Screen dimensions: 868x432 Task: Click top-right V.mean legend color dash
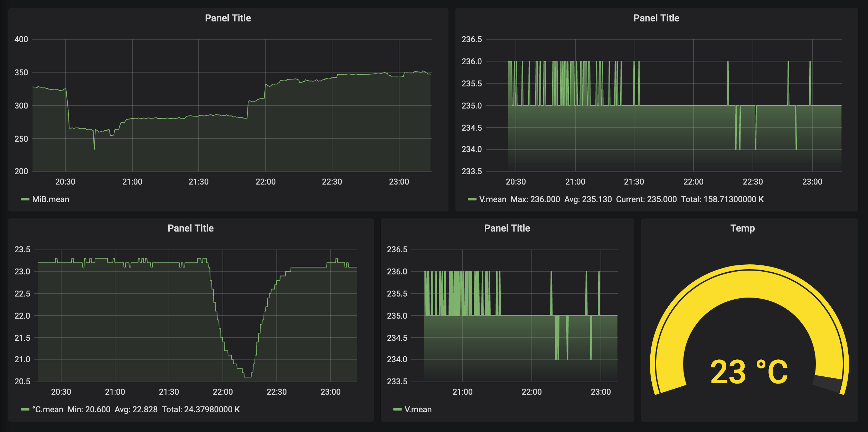pyautogui.click(x=472, y=199)
